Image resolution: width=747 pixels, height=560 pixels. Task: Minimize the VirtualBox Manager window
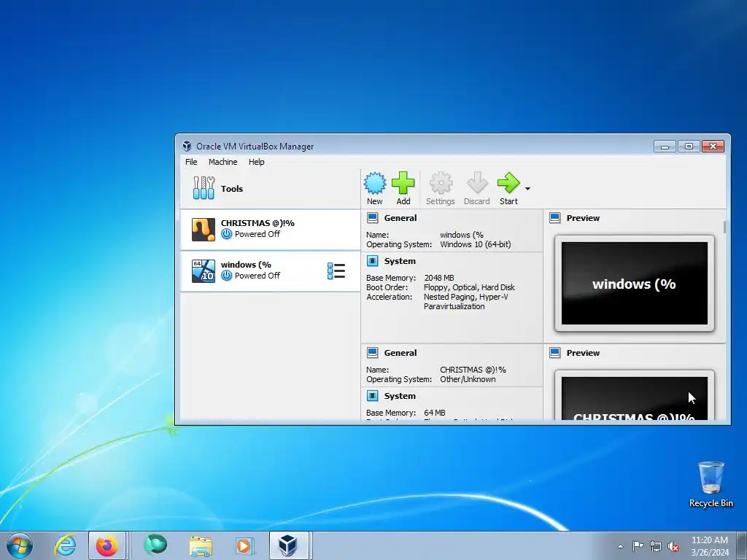click(x=665, y=146)
